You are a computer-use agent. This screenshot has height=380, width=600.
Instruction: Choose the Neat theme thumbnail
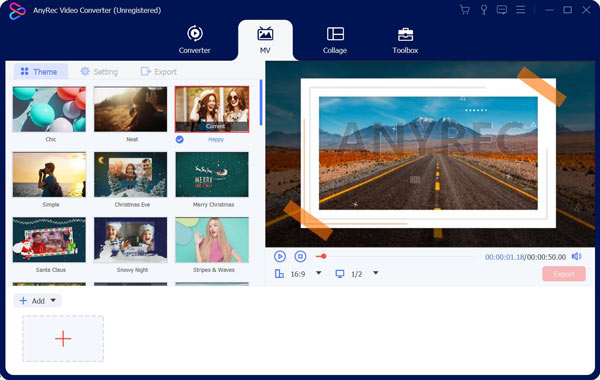(130, 109)
